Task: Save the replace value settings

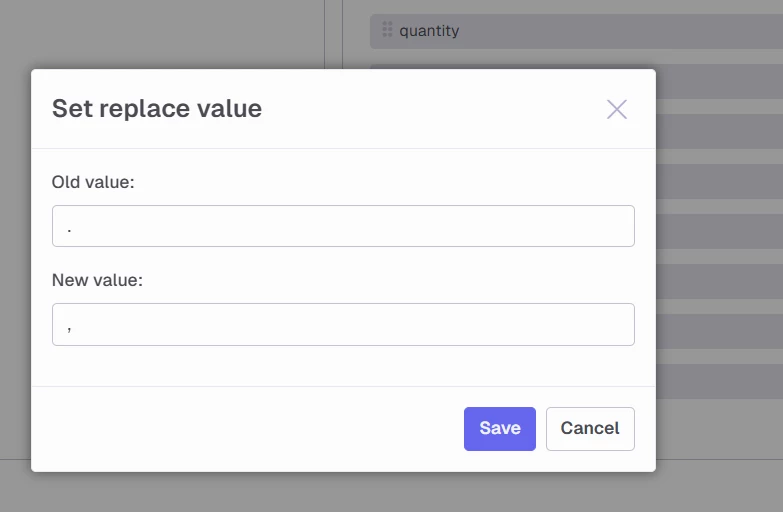Action: [x=499, y=428]
